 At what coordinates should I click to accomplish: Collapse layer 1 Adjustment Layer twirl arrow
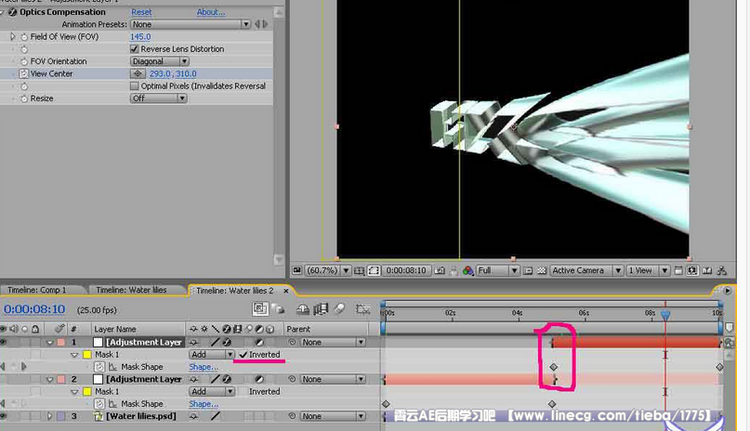coord(50,342)
